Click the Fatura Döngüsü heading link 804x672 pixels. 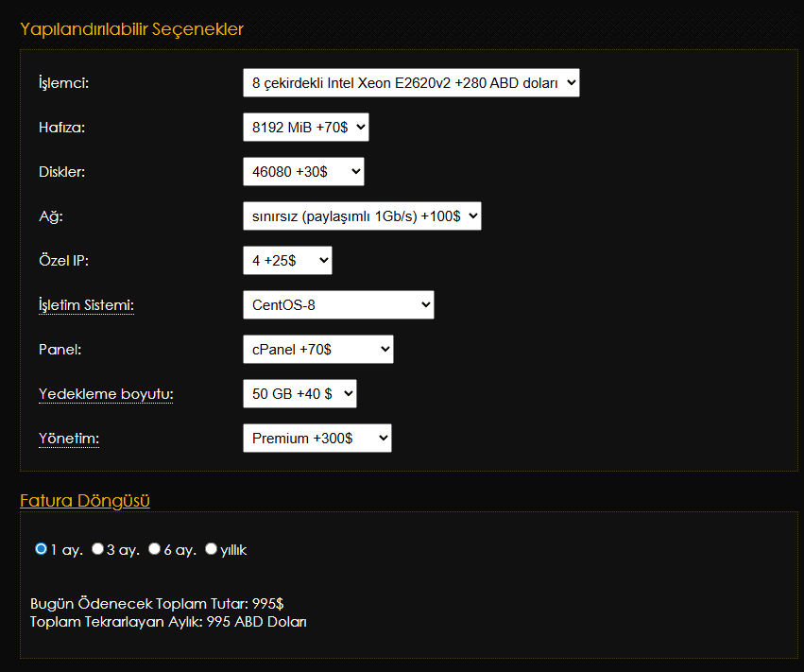point(85,501)
